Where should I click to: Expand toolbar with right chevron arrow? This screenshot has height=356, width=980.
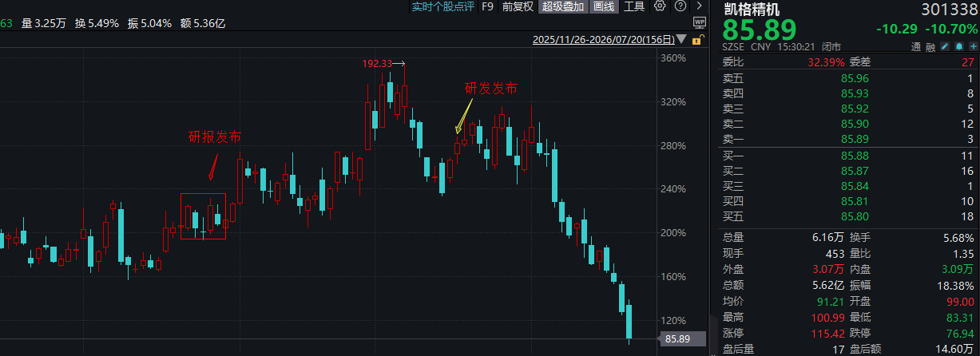700,6
